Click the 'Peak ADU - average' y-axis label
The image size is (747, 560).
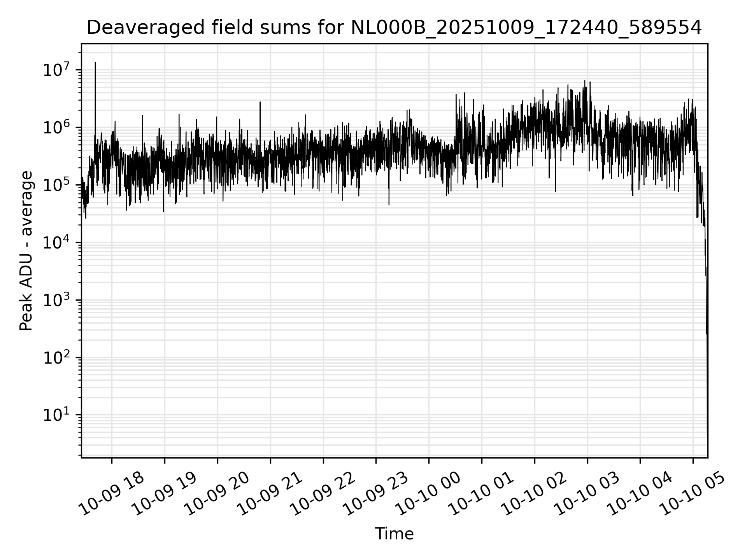click(x=26, y=251)
